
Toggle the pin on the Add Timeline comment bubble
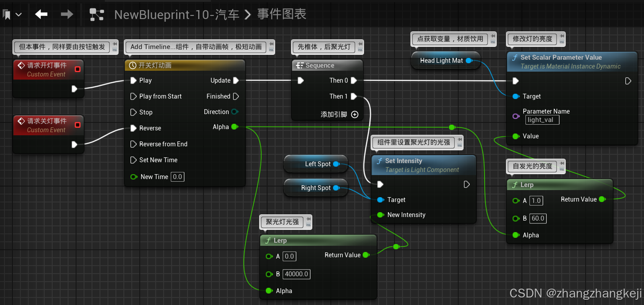271,44
